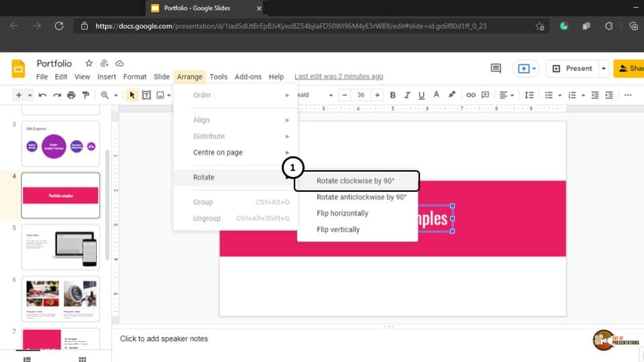Increase the text indent
644x362 pixels.
(609, 95)
